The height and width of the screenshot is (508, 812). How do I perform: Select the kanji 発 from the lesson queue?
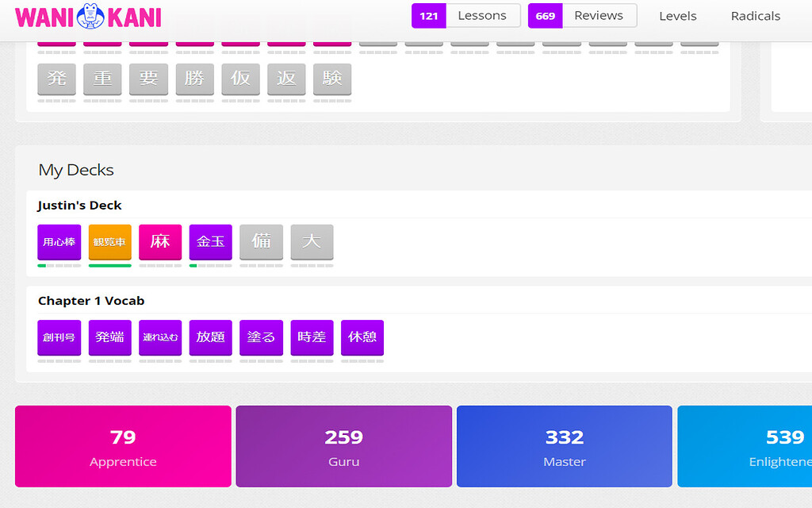pos(56,79)
